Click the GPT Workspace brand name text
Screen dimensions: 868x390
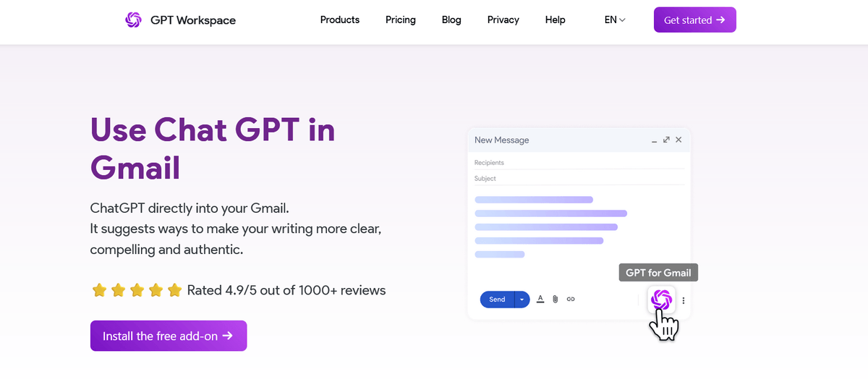click(x=193, y=20)
